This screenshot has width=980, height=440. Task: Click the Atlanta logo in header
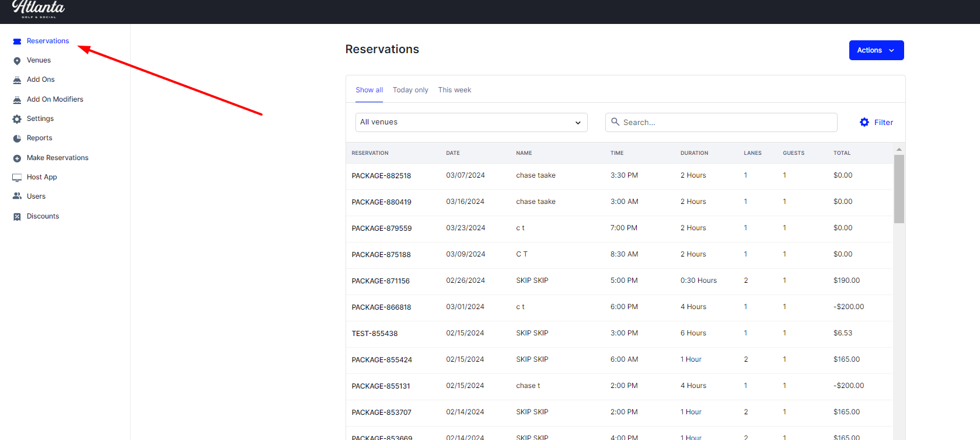39,9
